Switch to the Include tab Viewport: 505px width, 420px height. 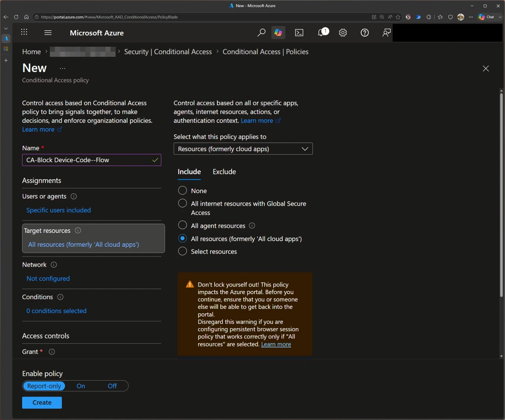tap(189, 172)
